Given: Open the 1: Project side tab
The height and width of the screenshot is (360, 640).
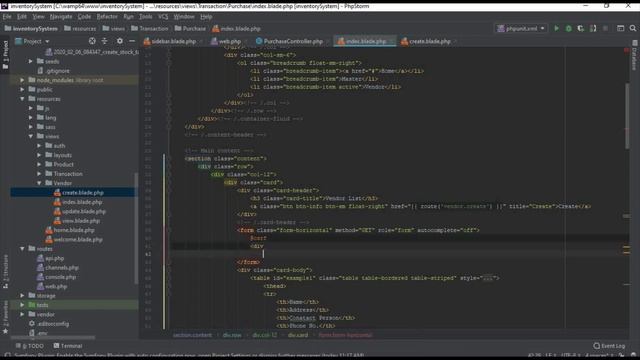Looking at the screenshot, I should (x=5, y=55).
